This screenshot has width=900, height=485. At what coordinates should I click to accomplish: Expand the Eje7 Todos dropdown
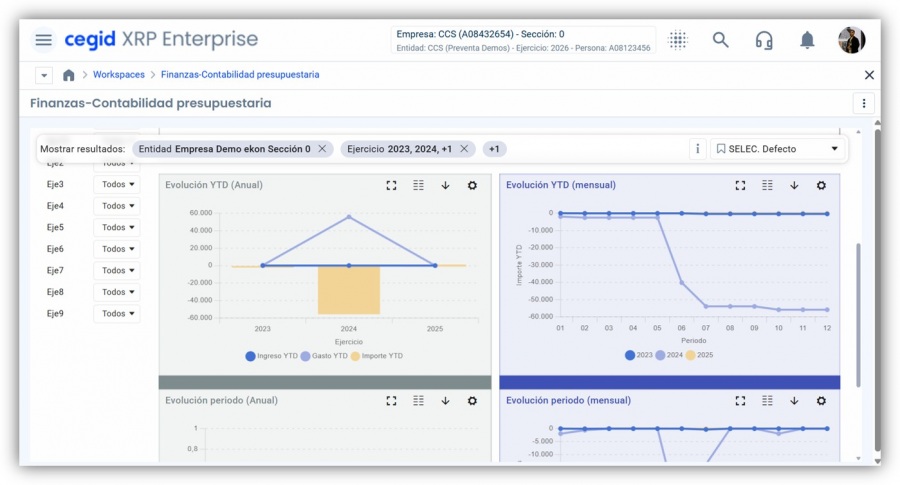pos(117,271)
